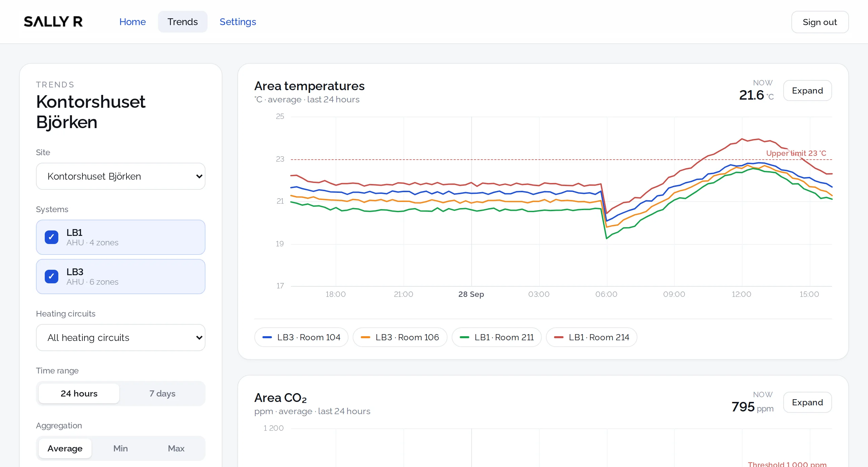Viewport: 868px width, 467px height.
Task: Set aggregation to Min
Action: click(x=121, y=448)
